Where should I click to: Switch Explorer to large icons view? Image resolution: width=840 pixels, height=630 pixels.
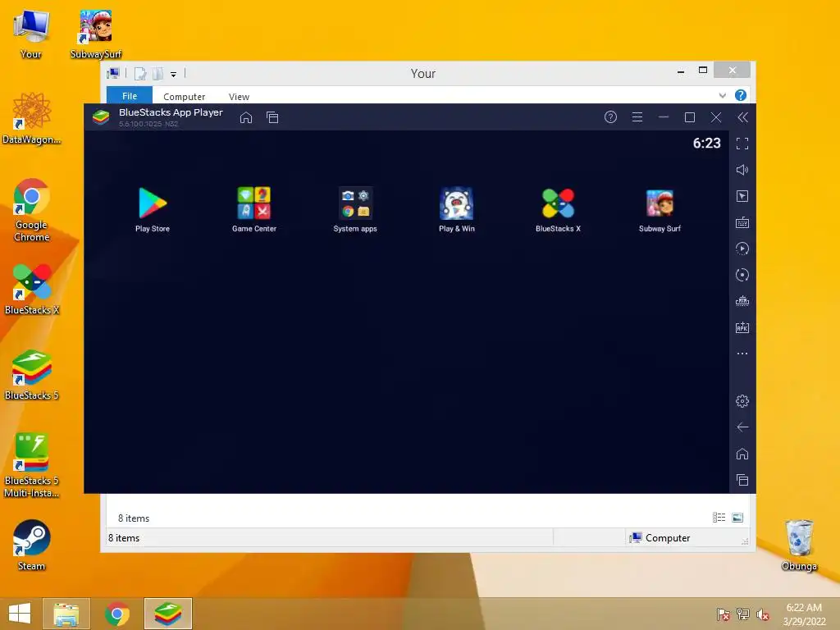737,518
